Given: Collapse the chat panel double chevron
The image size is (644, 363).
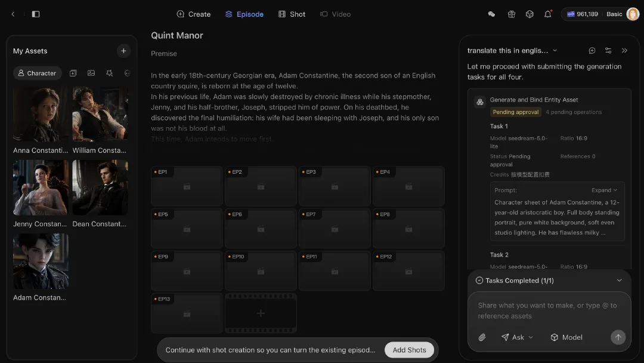Looking at the screenshot, I should click(x=624, y=51).
